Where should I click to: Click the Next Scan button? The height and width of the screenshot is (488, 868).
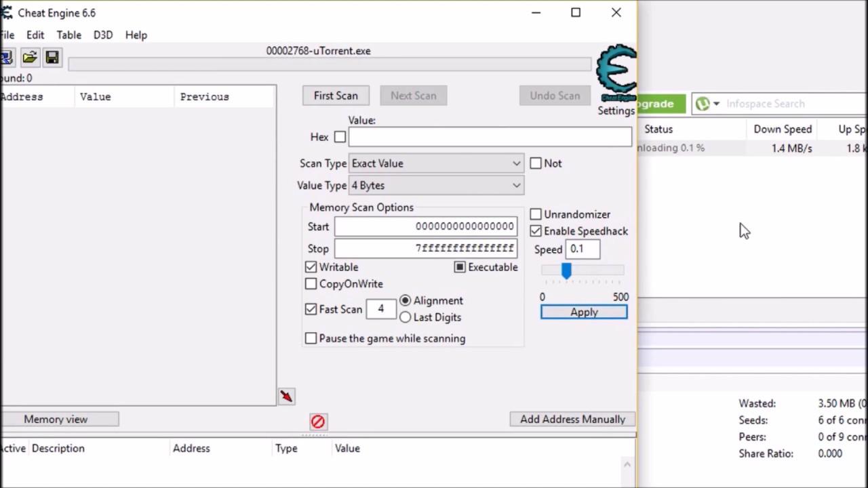click(x=413, y=96)
